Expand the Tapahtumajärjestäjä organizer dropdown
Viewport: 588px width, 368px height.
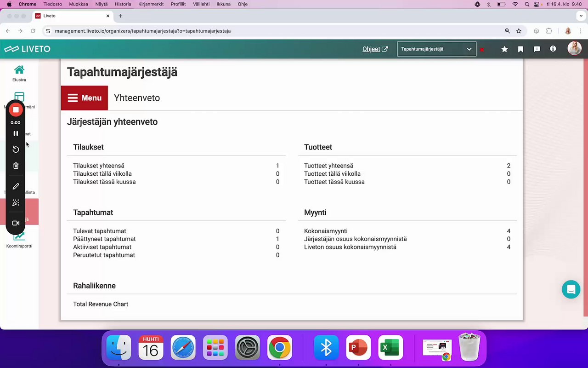[x=436, y=49]
